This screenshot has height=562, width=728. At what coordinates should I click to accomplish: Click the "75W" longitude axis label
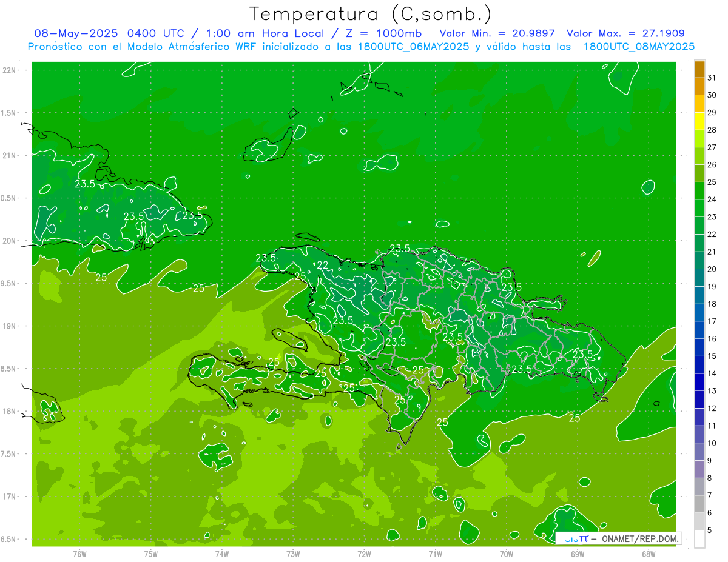(150, 554)
